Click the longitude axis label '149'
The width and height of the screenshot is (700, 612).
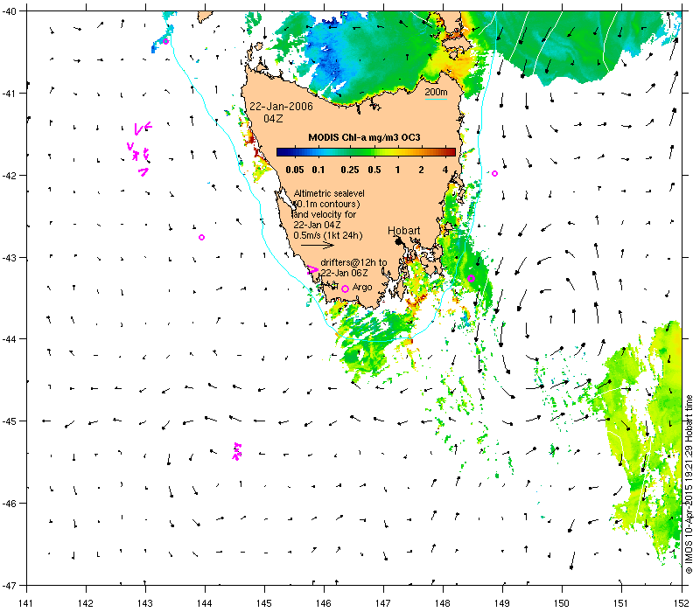click(x=502, y=603)
